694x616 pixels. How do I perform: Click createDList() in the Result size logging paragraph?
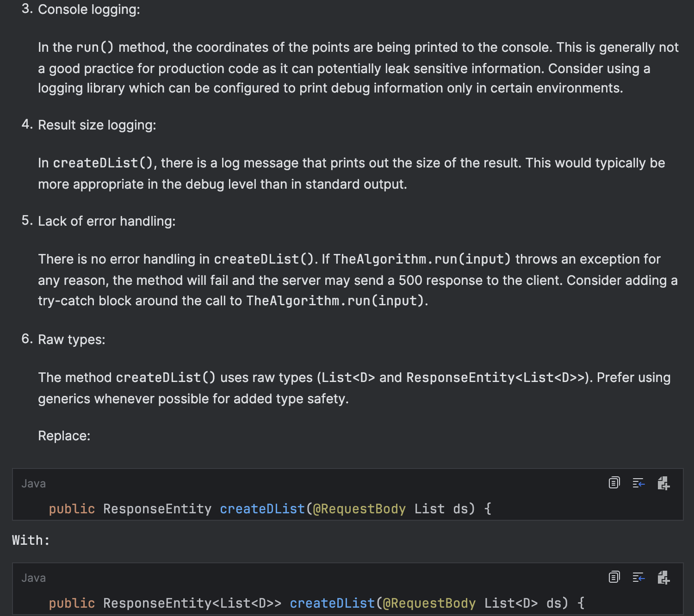pyautogui.click(x=103, y=163)
